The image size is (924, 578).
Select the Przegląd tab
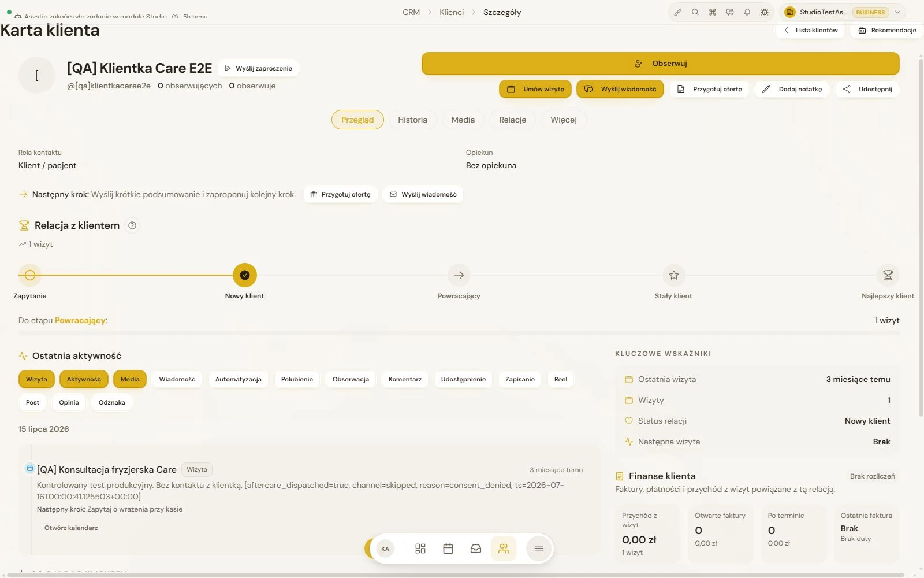[x=357, y=120]
